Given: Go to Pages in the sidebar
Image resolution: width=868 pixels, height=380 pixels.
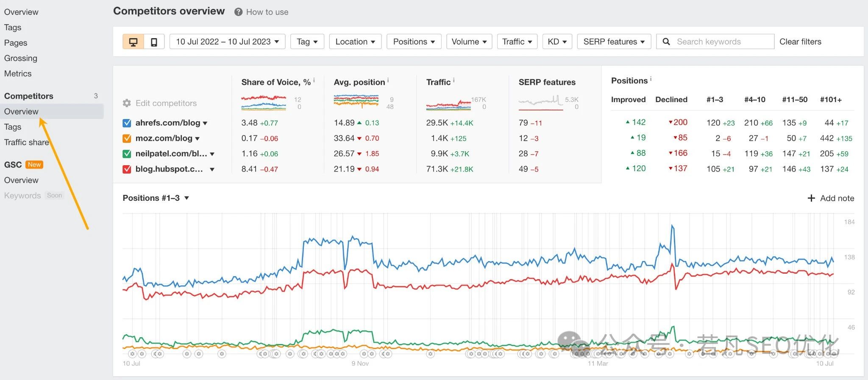Looking at the screenshot, I should tap(16, 43).
